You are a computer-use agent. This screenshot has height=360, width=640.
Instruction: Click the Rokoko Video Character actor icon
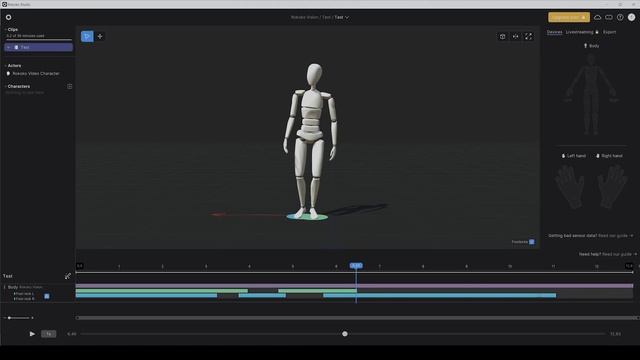click(x=8, y=73)
